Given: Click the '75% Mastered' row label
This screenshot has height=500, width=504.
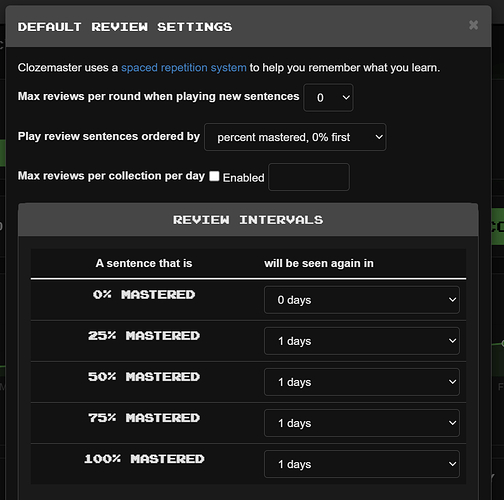Looking at the screenshot, I should 144,418.
